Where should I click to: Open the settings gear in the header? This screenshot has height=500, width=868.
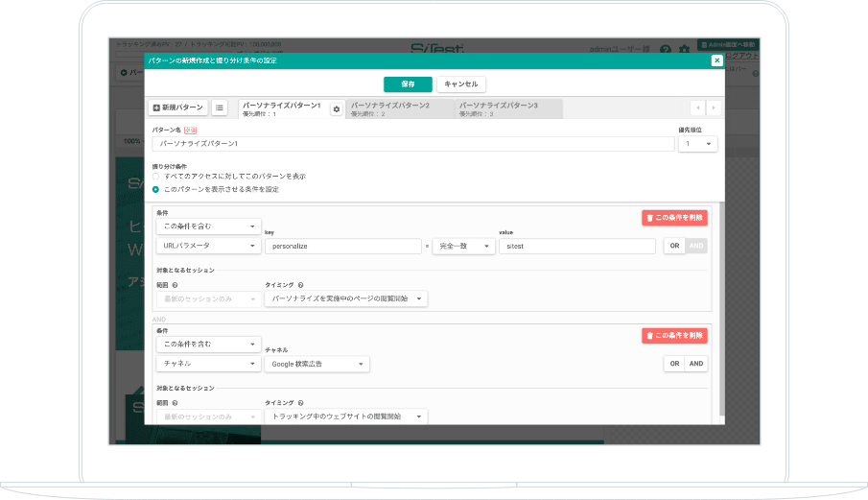[684, 50]
